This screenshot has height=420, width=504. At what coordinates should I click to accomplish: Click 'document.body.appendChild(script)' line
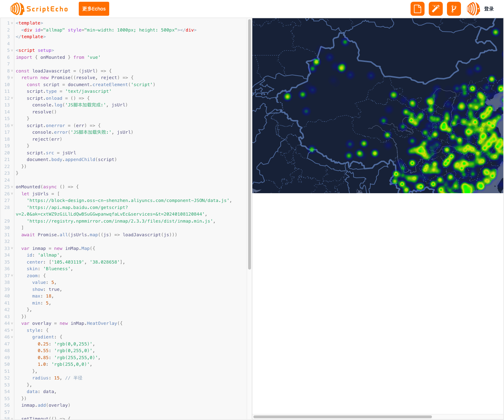tap(72, 160)
